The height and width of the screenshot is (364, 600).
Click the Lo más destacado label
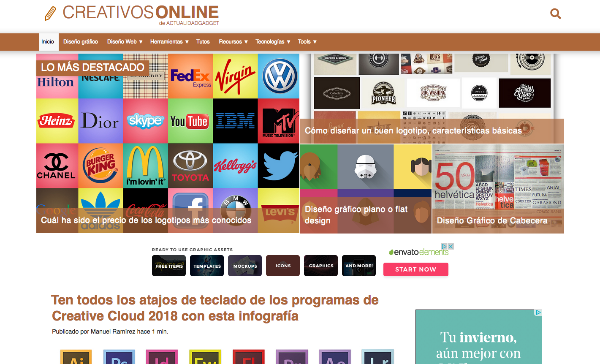pyautogui.click(x=92, y=67)
